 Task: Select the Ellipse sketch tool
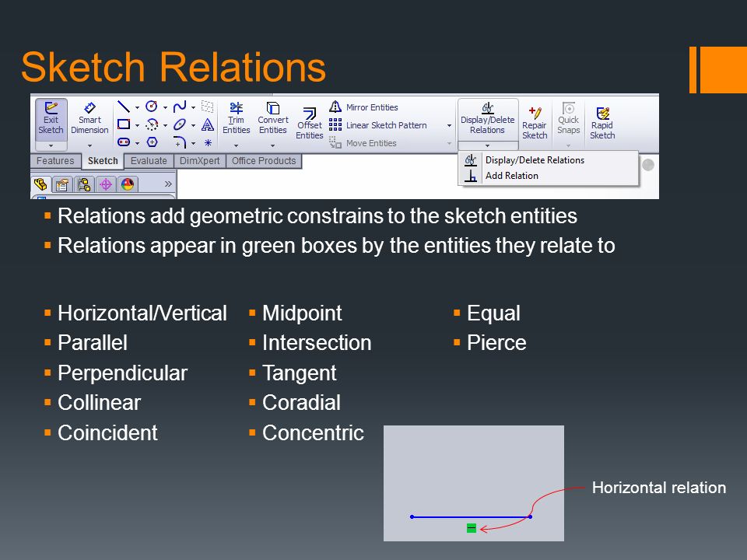[180, 124]
